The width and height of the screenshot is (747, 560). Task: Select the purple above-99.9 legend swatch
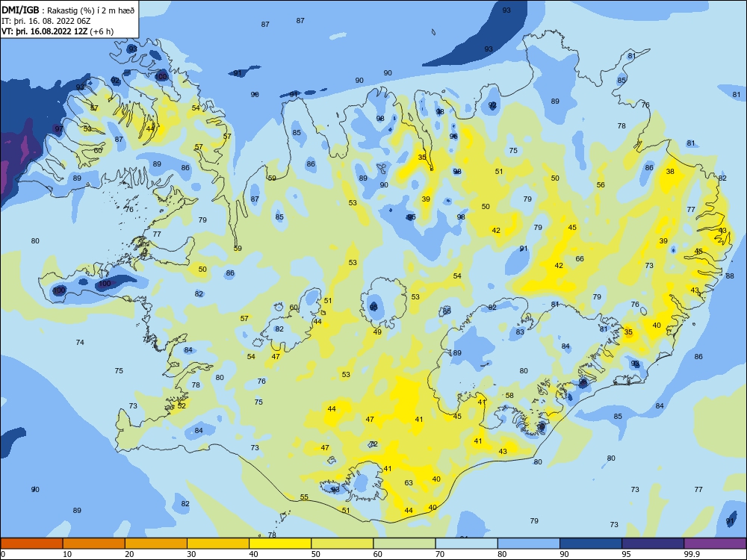715,544
